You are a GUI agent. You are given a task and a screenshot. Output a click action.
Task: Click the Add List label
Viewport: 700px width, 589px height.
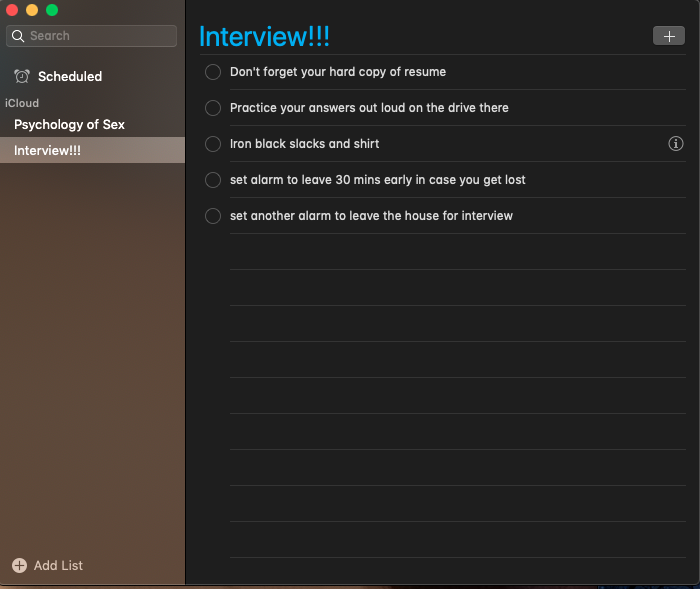pos(58,565)
